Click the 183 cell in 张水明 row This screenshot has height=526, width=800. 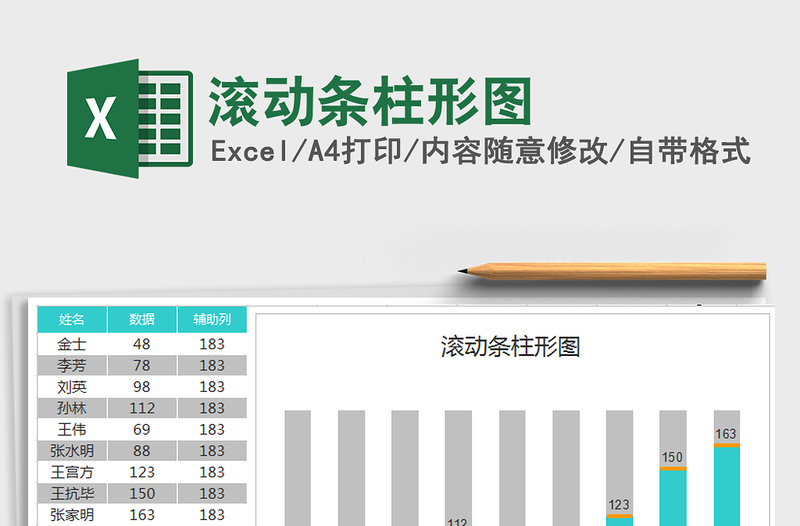[x=212, y=451]
